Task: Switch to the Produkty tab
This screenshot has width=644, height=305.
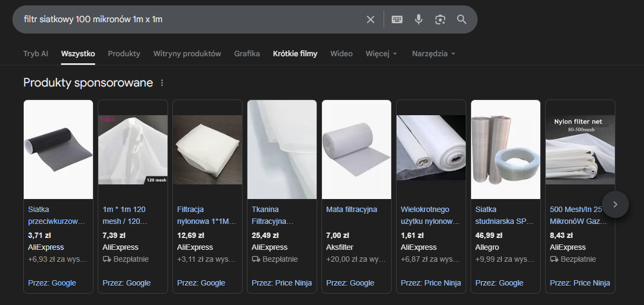Action: click(124, 54)
